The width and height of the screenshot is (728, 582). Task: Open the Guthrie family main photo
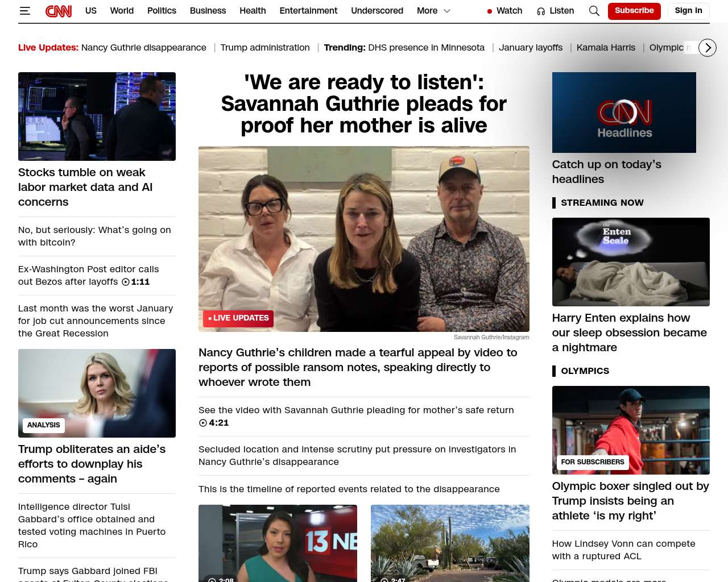[x=364, y=239]
